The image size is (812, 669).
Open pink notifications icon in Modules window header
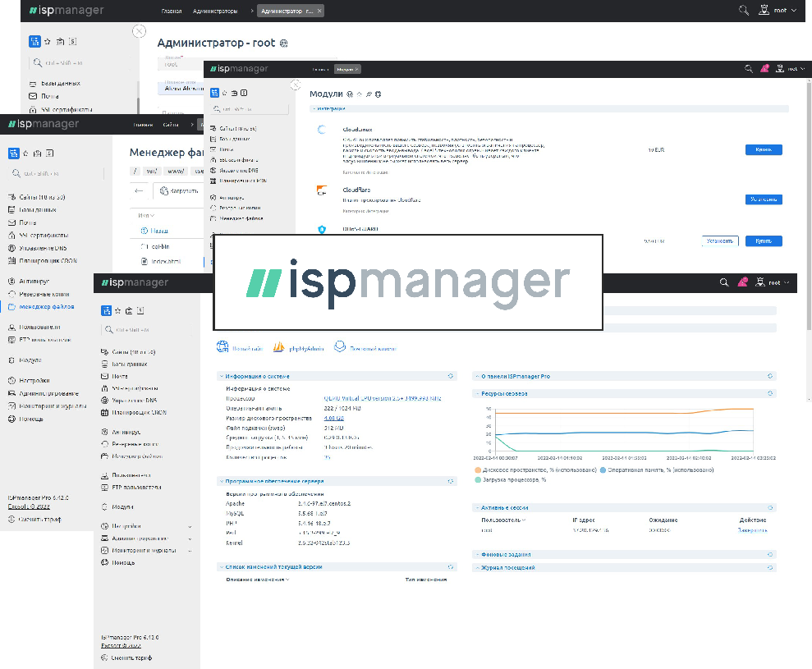pyautogui.click(x=764, y=68)
